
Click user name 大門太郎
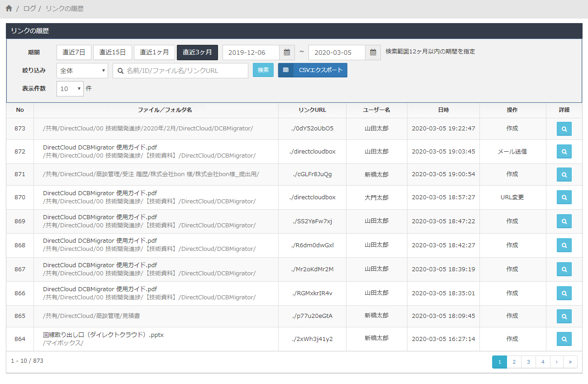(x=376, y=197)
